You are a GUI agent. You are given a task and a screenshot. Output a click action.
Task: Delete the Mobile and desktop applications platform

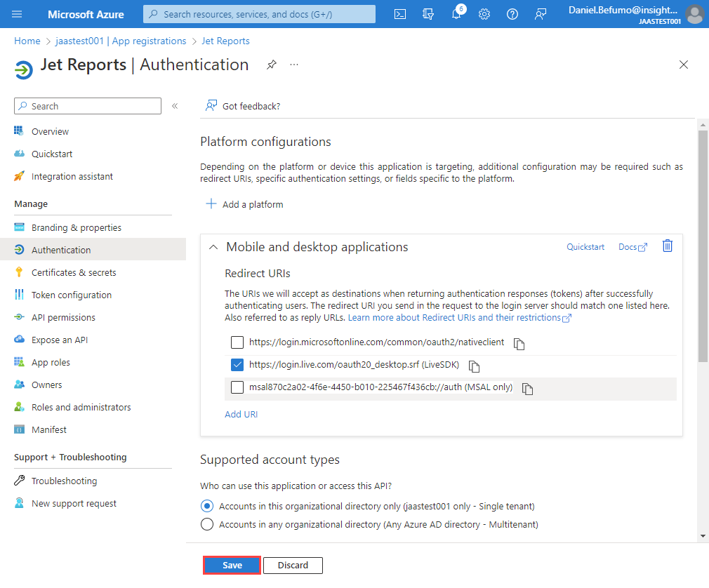[668, 246]
